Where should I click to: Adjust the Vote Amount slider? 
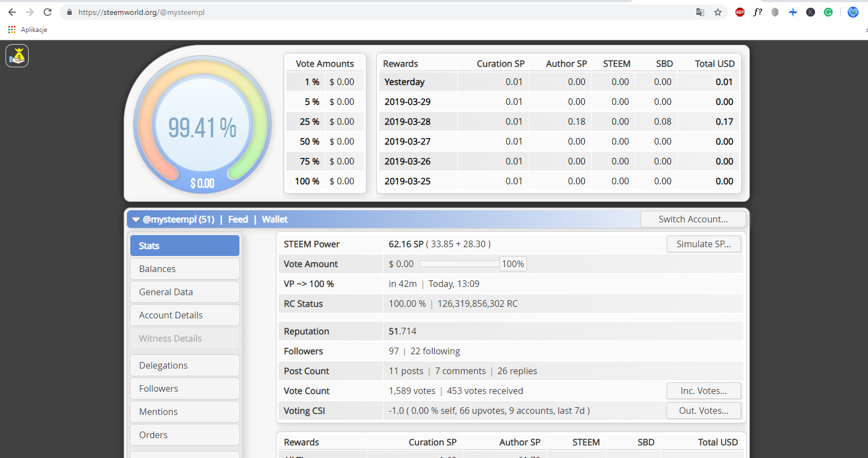(x=459, y=264)
